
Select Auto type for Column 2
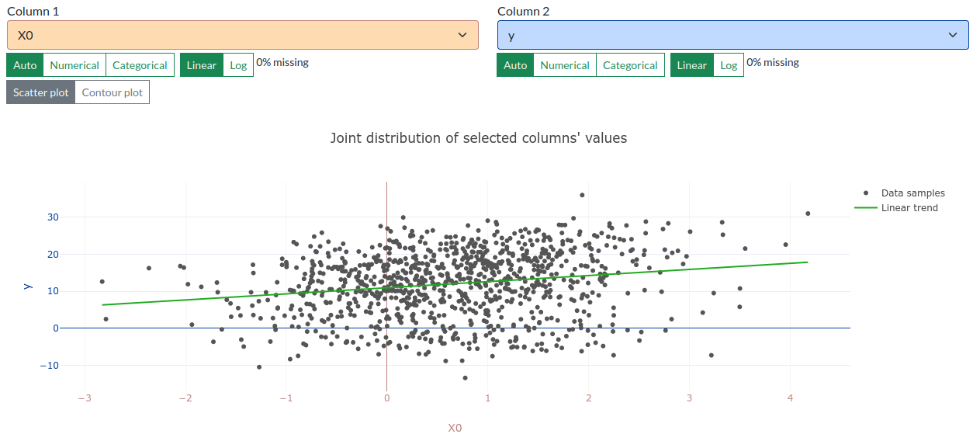tap(515, 65)
